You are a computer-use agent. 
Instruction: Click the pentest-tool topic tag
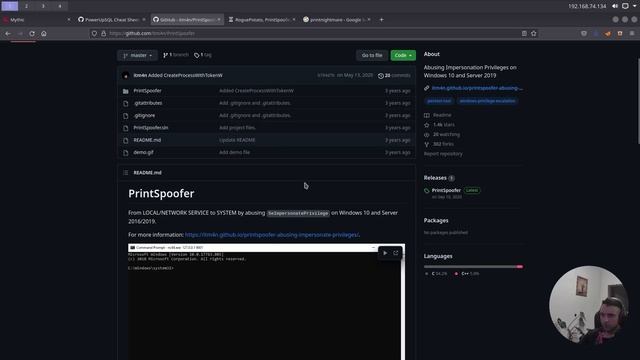439,101
